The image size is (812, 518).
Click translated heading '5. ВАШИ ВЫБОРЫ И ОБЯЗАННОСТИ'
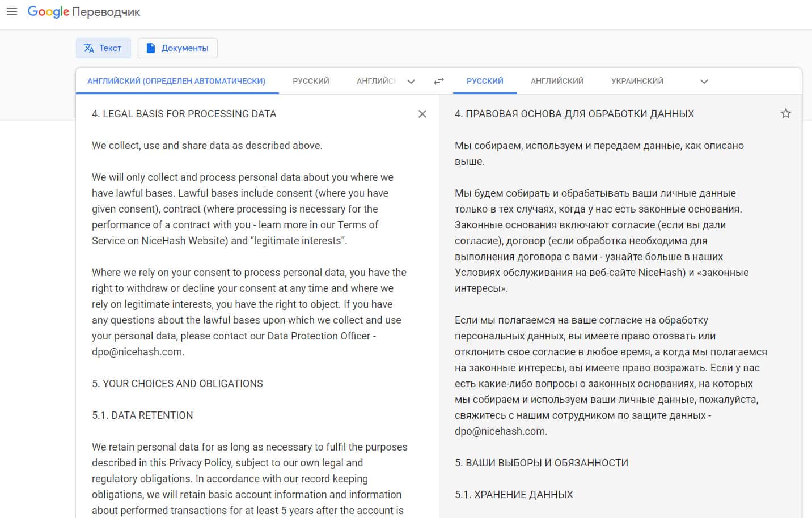click(542, 463)
